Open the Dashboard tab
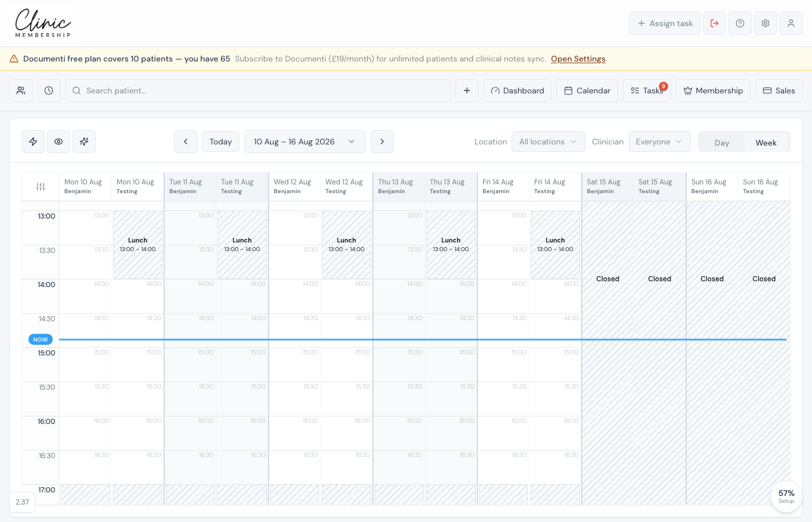 pyautogui.click(x=517, y=90)
